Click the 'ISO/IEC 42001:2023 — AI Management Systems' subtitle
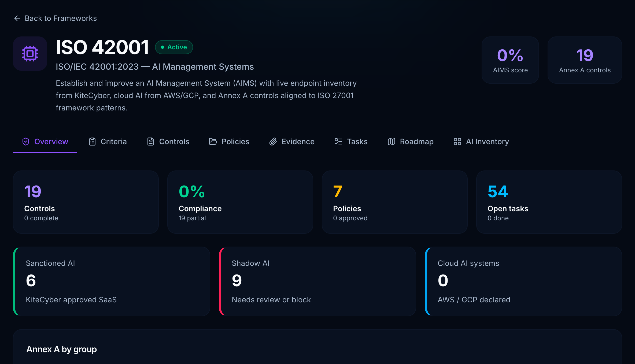Screen dimensions: 635x364 [x=155, y=67]
